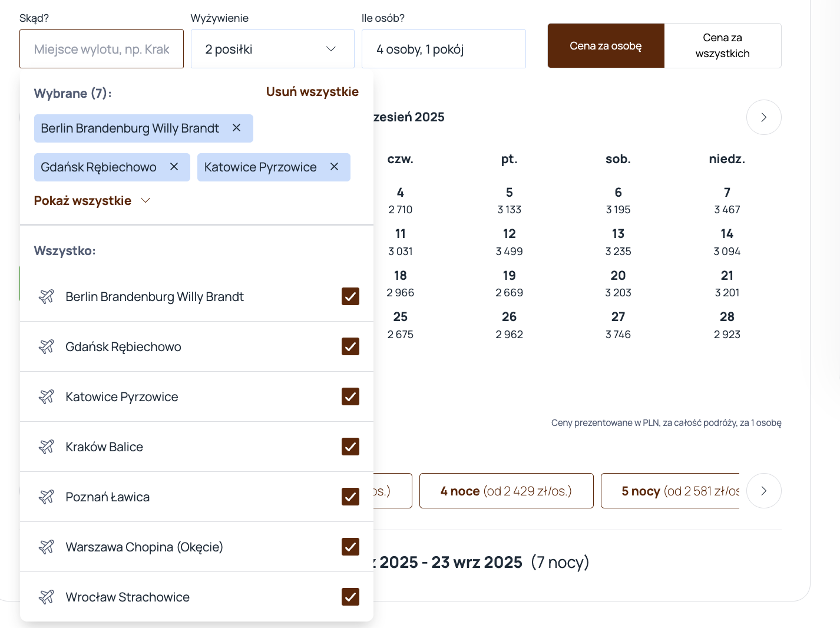Image resolution: width=840 pixels, height=628 pixels.
Task: Select Saturday 20 priced 3 203
Action: 619,284
